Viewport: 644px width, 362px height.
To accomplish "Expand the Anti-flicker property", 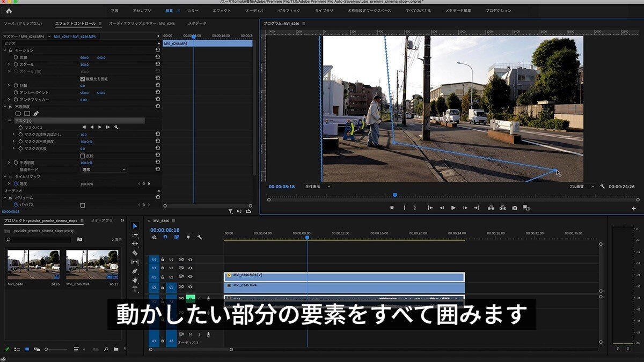I will (9, 100).
